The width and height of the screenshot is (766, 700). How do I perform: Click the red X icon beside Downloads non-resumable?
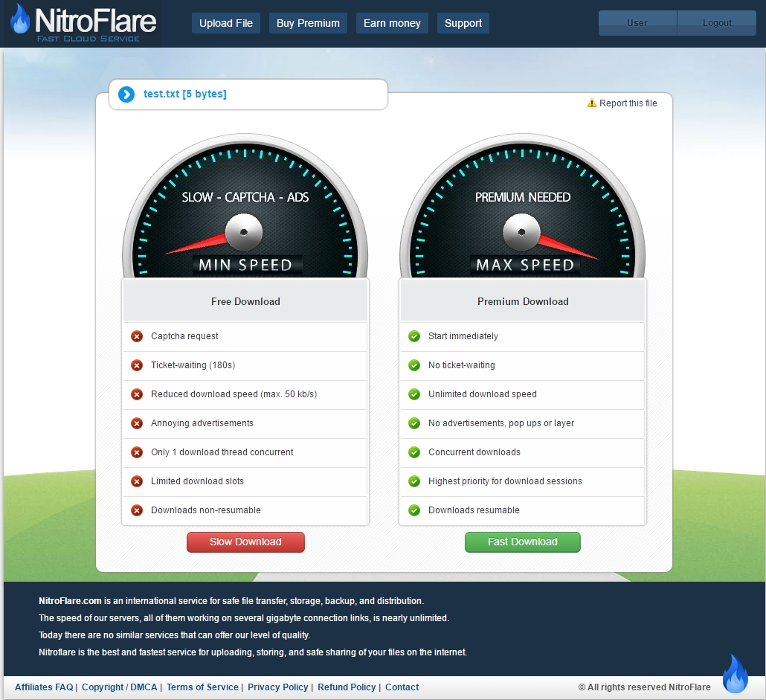tap(137, 510)
